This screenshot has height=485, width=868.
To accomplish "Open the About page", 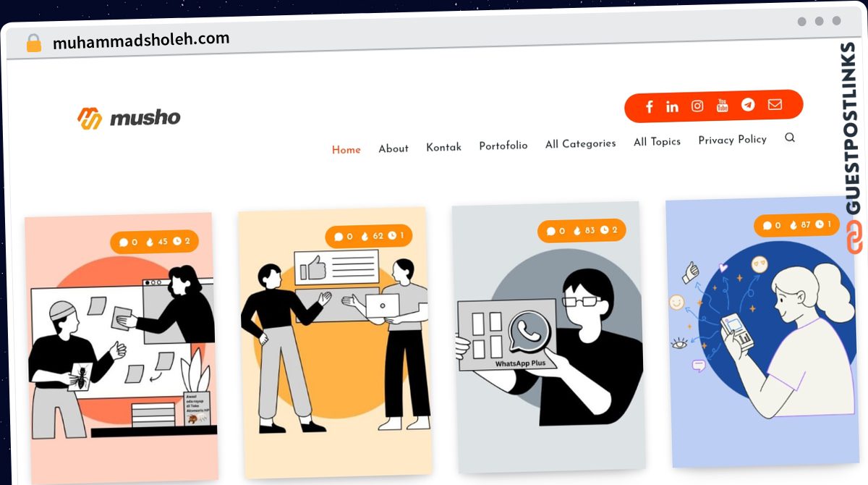I will (x=393, y=148).
